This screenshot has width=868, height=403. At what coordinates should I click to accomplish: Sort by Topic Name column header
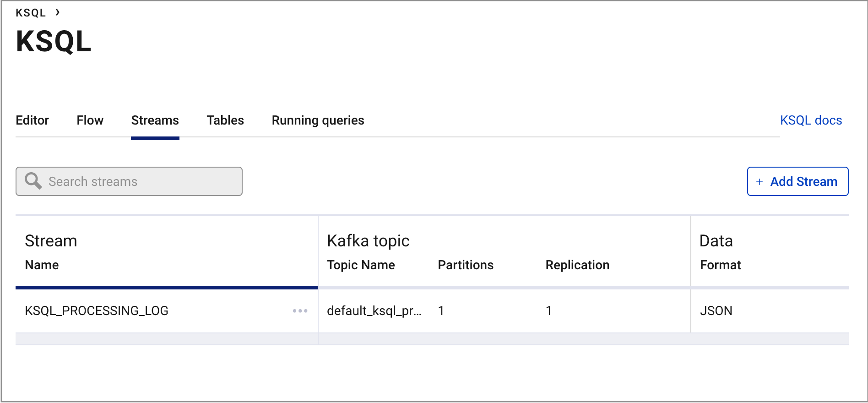coord(361,265)
